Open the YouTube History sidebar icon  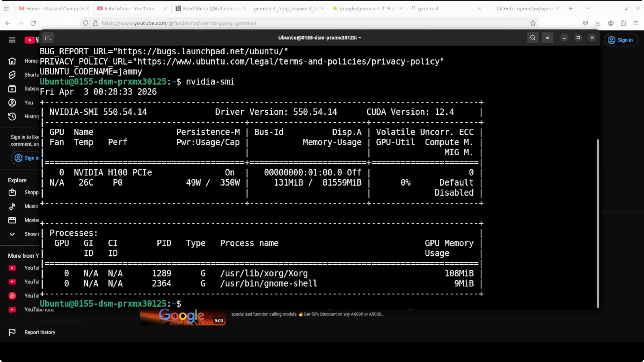pos(12,116)
